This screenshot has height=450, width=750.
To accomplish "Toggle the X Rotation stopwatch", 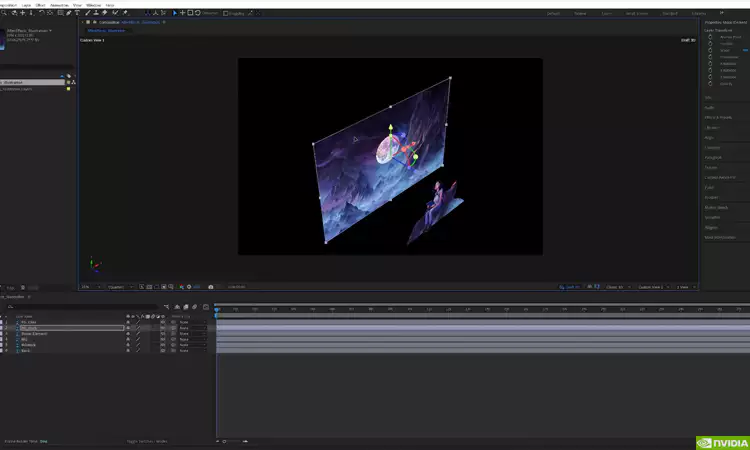I will pyautogui.click(x=710, y=64).
